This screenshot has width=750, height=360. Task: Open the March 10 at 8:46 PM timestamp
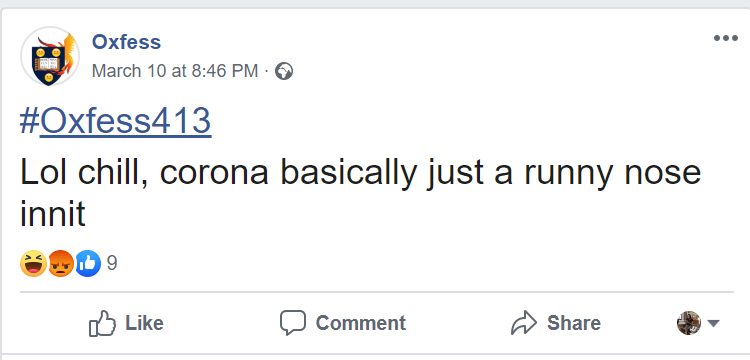point(175,71)
